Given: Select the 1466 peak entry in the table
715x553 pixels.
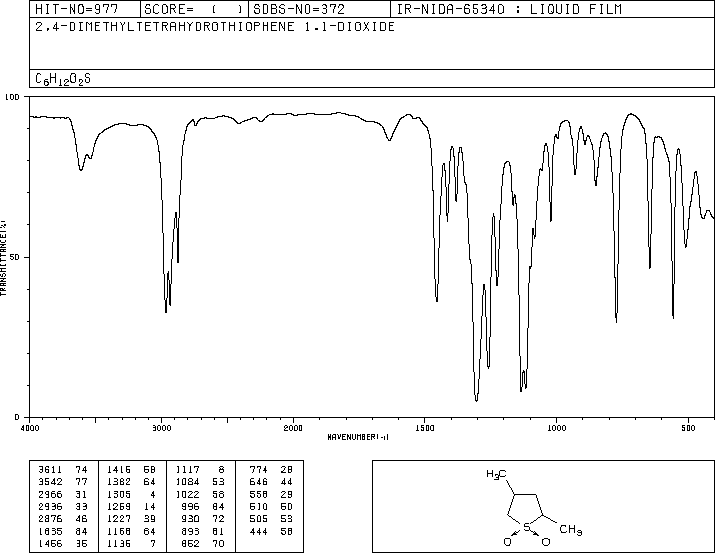Looking at the screenshot, I should [63, 544].
